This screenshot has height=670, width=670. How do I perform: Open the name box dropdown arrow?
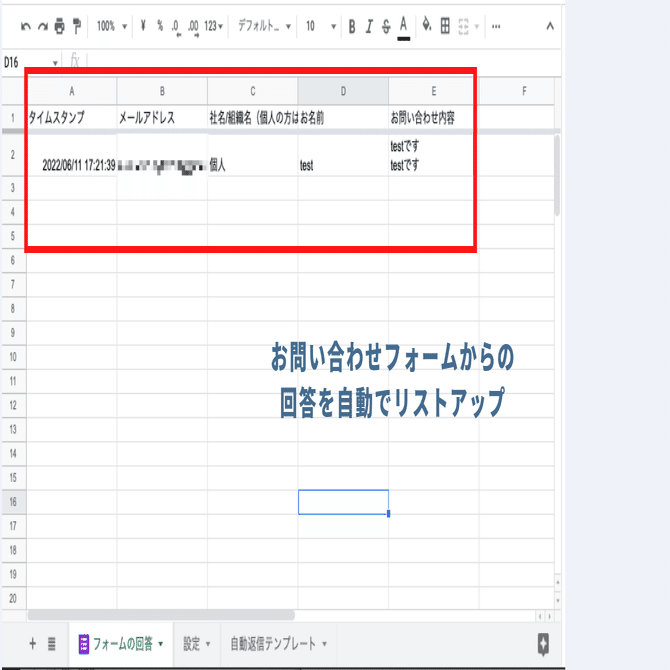pos(55,63)
